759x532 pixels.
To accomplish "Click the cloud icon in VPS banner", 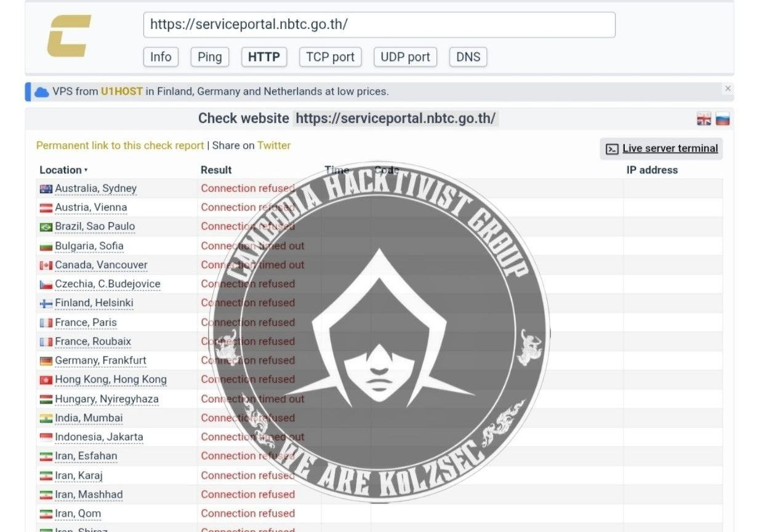I will tap(42, 92).
